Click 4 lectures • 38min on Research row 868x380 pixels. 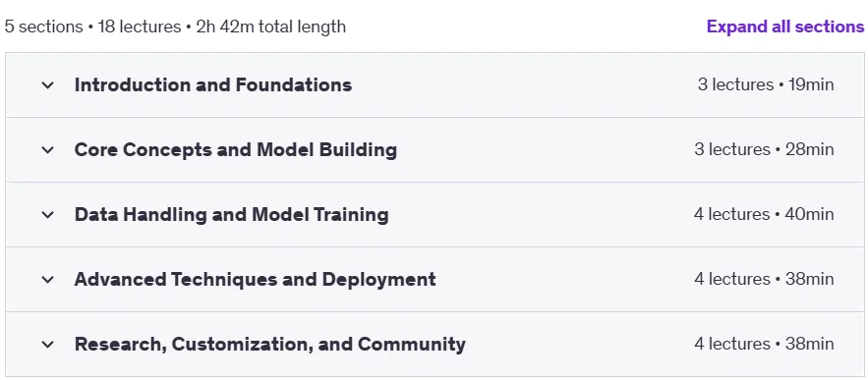point(764,344)
